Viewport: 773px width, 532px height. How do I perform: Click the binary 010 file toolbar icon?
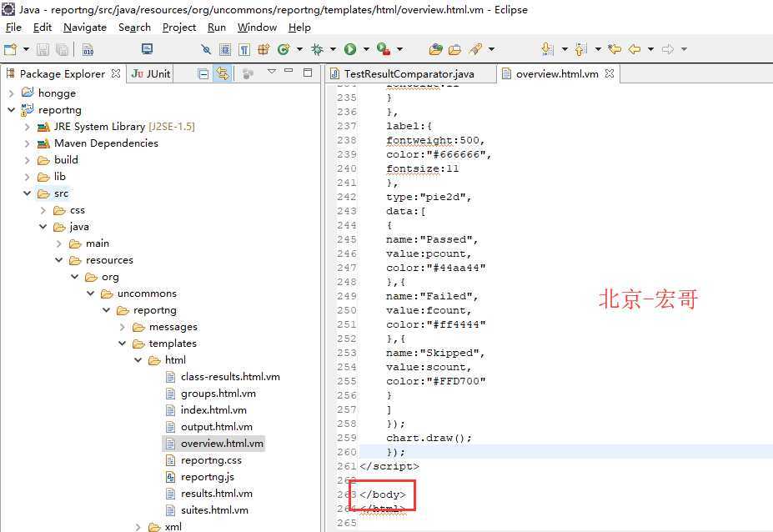click(x=88, y=49)
